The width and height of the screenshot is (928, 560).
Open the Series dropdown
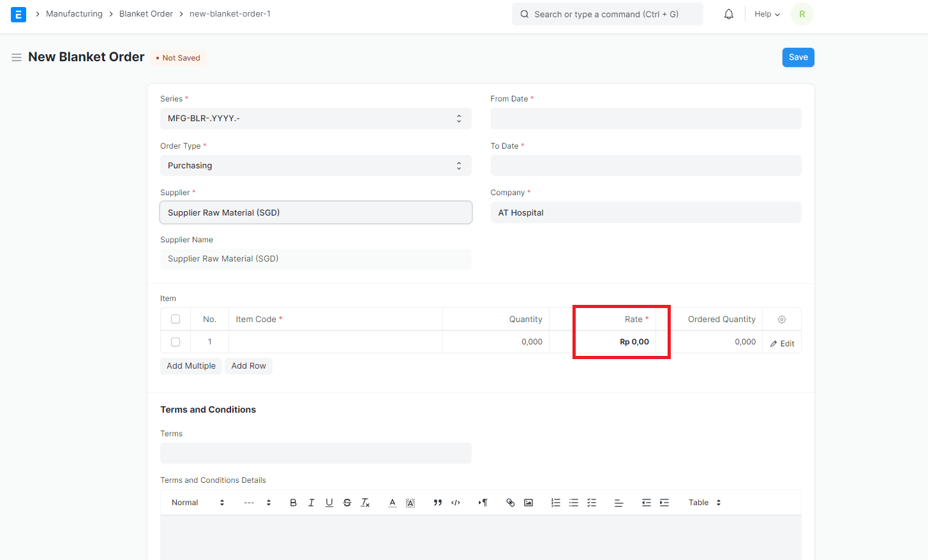click(x=315, y=119)
